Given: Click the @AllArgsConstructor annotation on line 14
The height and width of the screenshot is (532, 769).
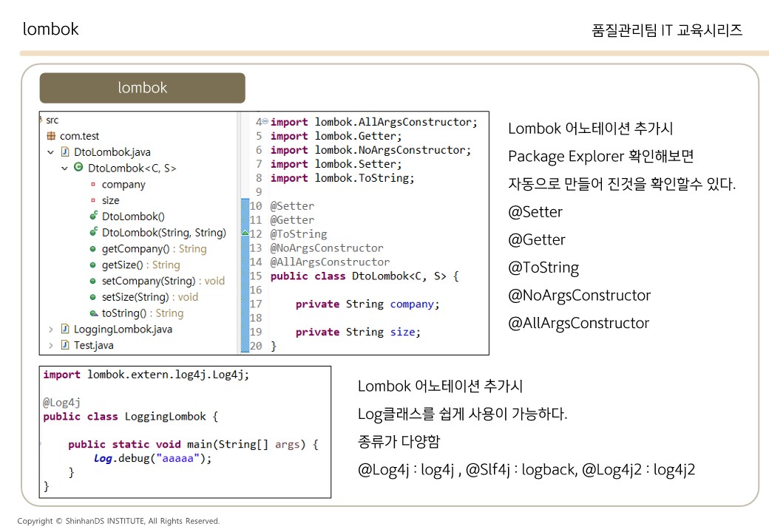Looking at the screenshot, I should (x=330, y=262).
